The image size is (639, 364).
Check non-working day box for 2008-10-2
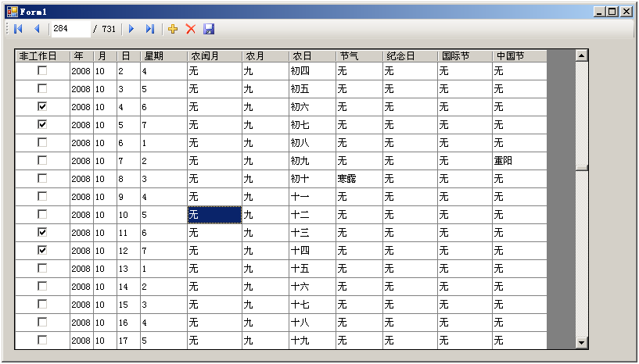click(42, 71)
